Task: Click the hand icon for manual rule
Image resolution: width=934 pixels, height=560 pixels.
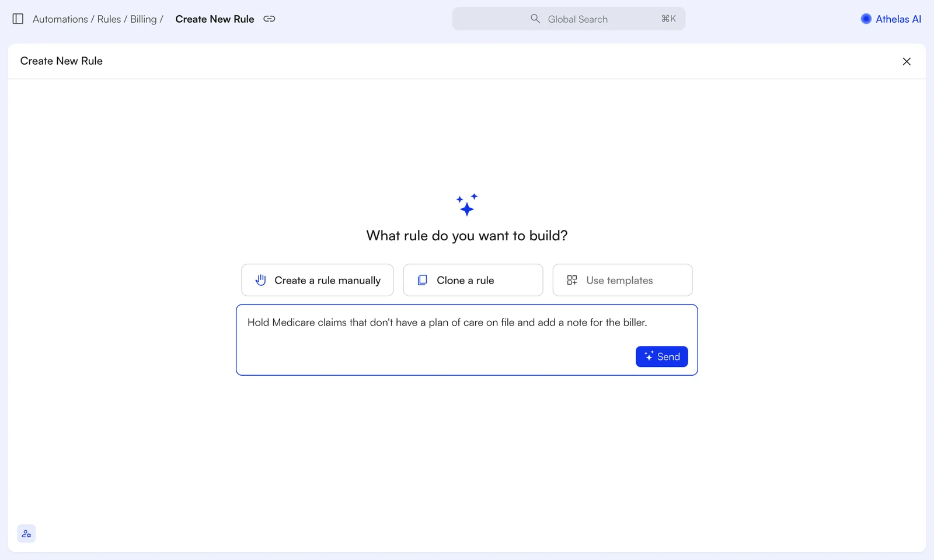Action: (x=261, y=280)
